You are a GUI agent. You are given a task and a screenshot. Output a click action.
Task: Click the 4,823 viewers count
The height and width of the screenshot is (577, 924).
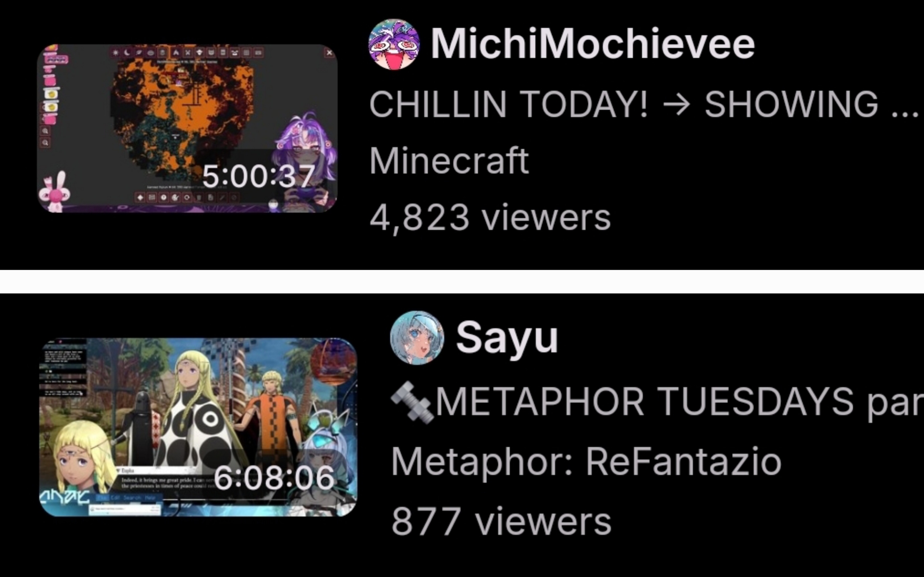pos(490,218)
